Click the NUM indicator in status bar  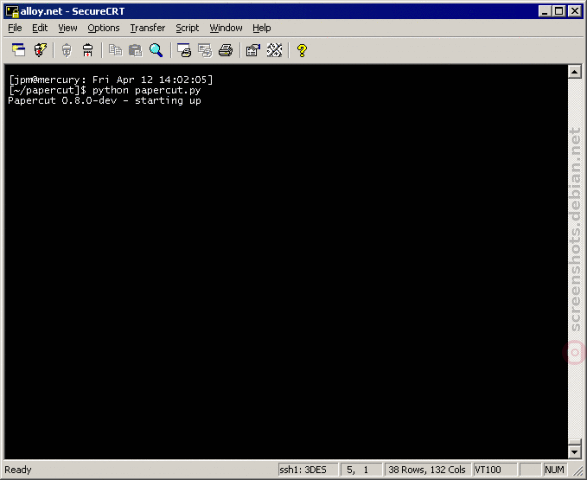pyautogui.click(x=554, y=470)
